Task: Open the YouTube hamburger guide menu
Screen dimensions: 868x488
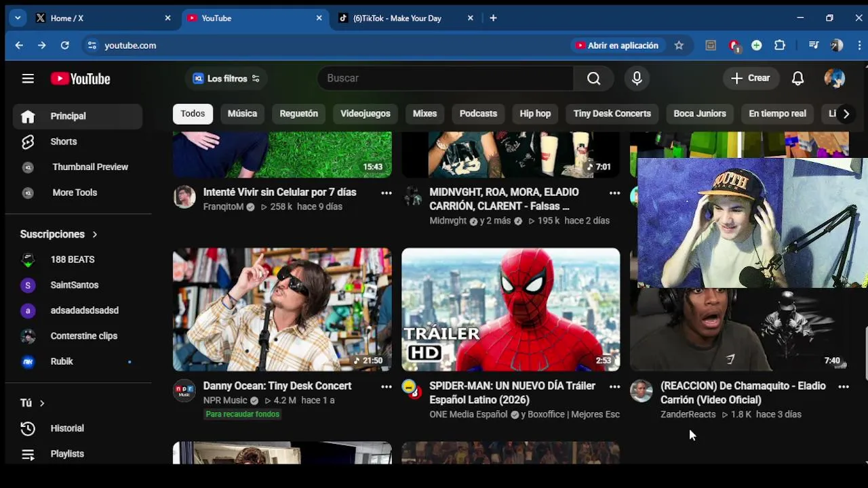Action: pos(28,79)
